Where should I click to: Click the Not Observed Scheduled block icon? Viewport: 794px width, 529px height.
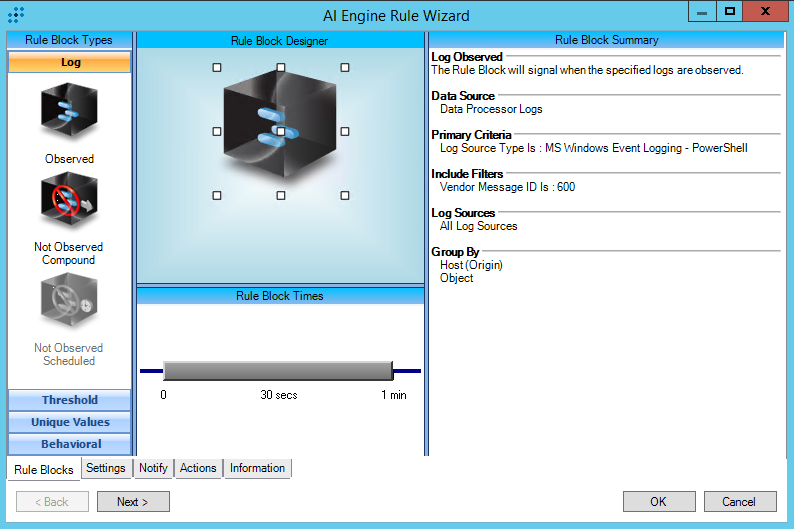(x=69, y=302)
